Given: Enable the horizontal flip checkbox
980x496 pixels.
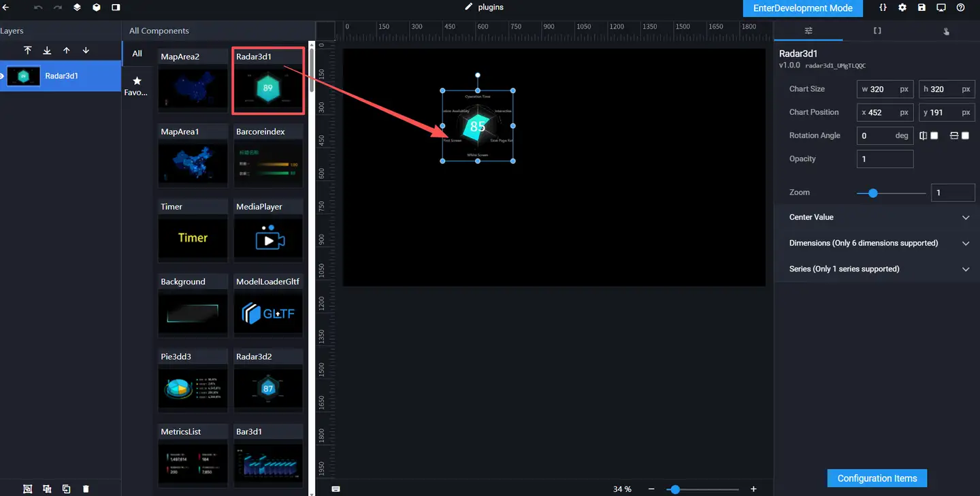Looking at the screenshot, I should [934, 135].
